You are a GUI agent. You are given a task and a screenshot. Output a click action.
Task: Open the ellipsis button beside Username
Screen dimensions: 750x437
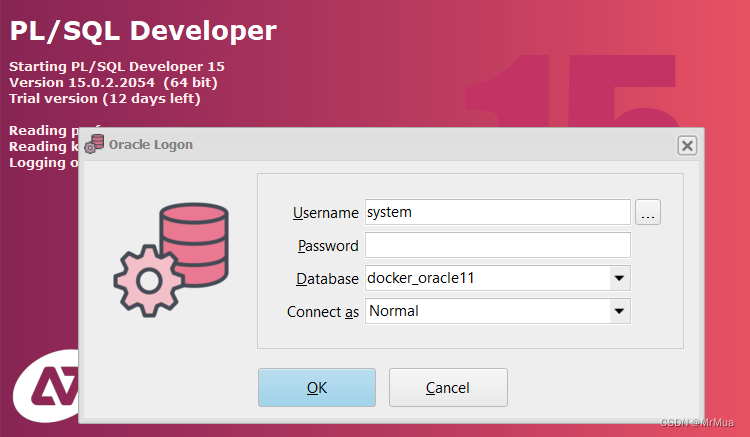[648, 212]
